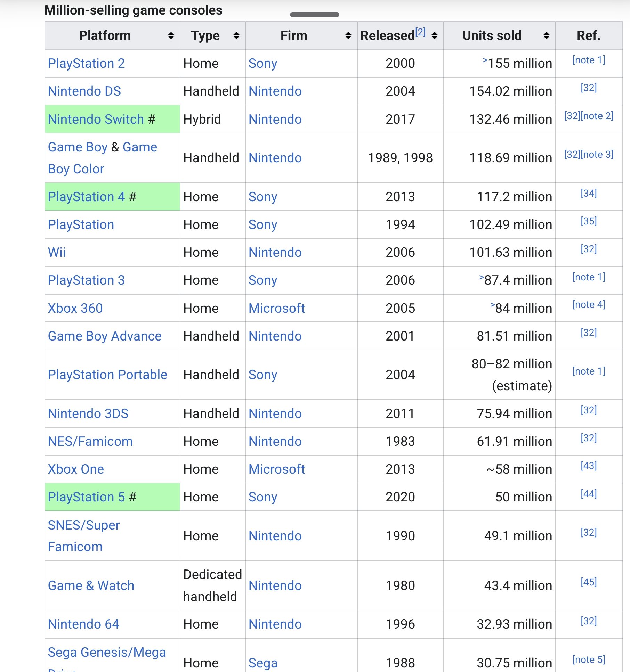The height and width of the screenshot is (672, 630).
Task: Open the Xbox 360 article link
Action: pyautogui.click(x=75, y=308)
